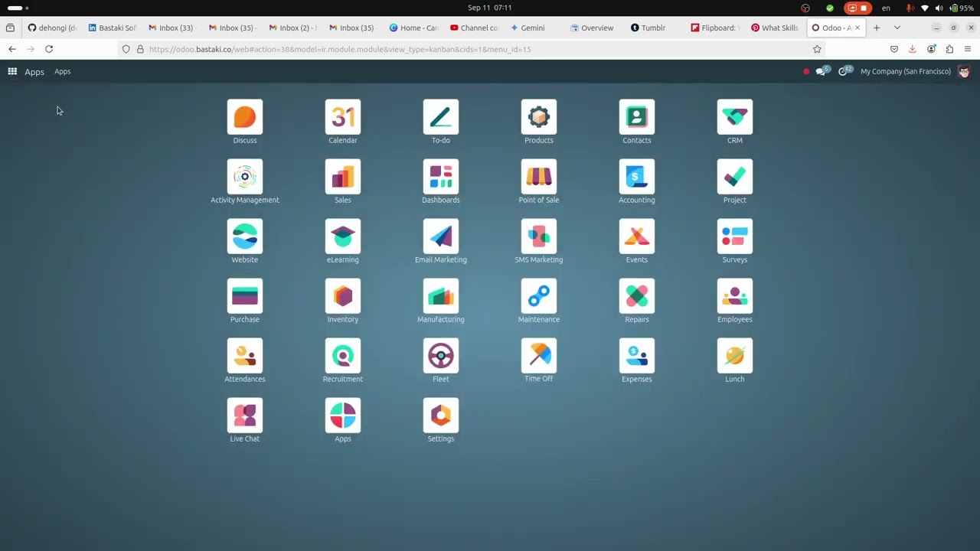Open the Expenses app
Screen dimensions: 980x551
tap(637, 356)
